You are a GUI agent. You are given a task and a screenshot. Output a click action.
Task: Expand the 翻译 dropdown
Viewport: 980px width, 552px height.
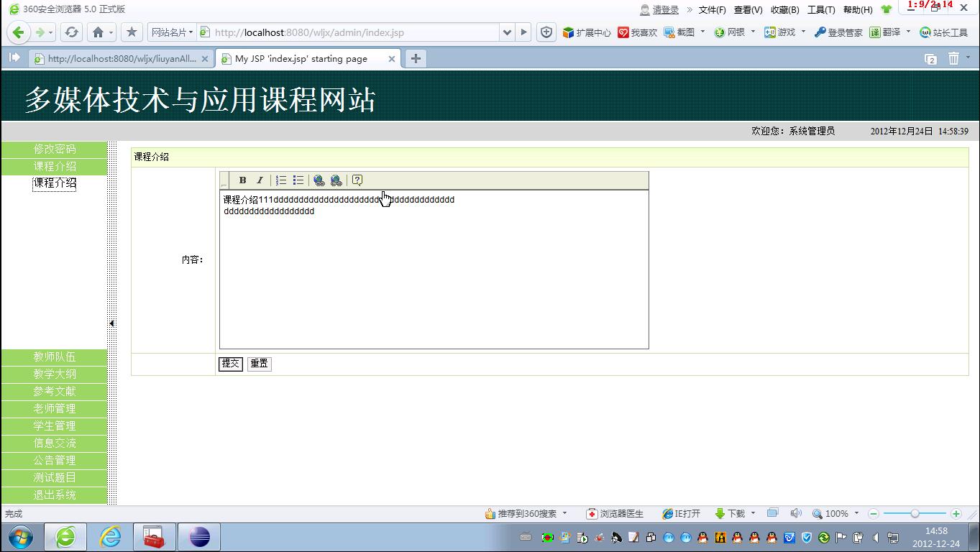click(908, 32)
